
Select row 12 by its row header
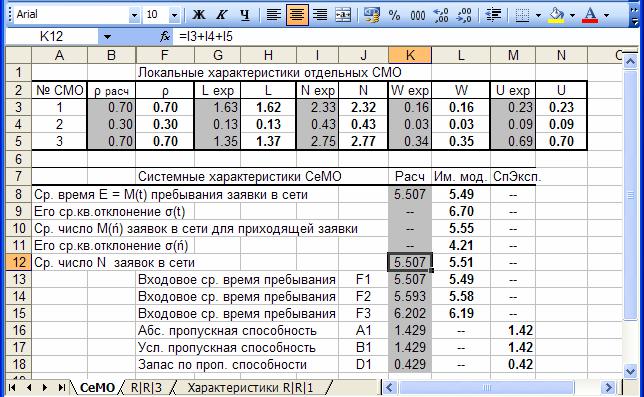click(x=18, y=262)
